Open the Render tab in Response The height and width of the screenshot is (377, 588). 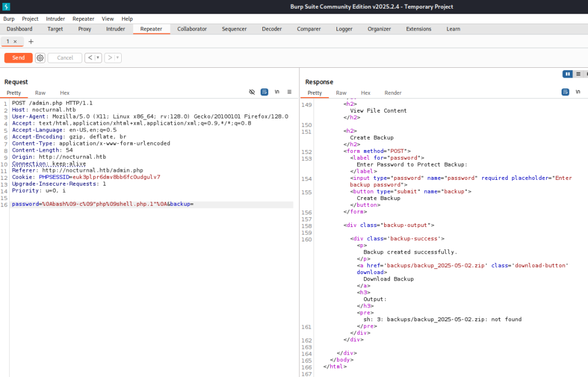point(393,93)
